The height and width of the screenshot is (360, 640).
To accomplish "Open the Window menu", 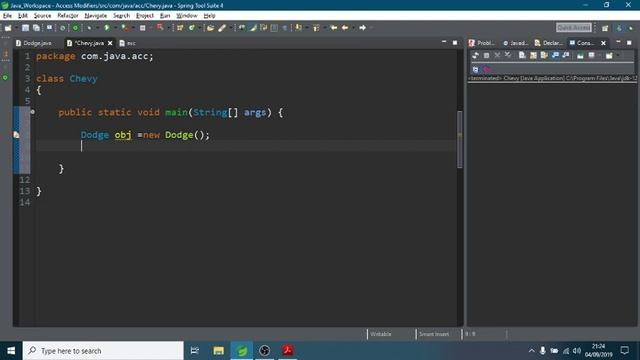I will click(187, 16).
